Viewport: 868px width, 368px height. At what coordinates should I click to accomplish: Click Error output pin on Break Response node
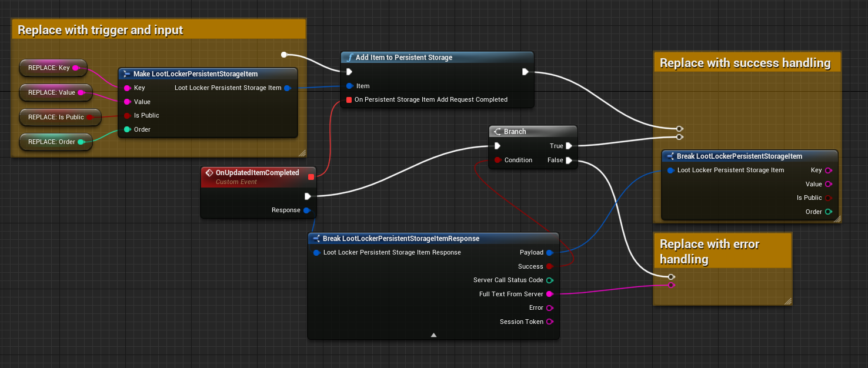pos(550,308)
